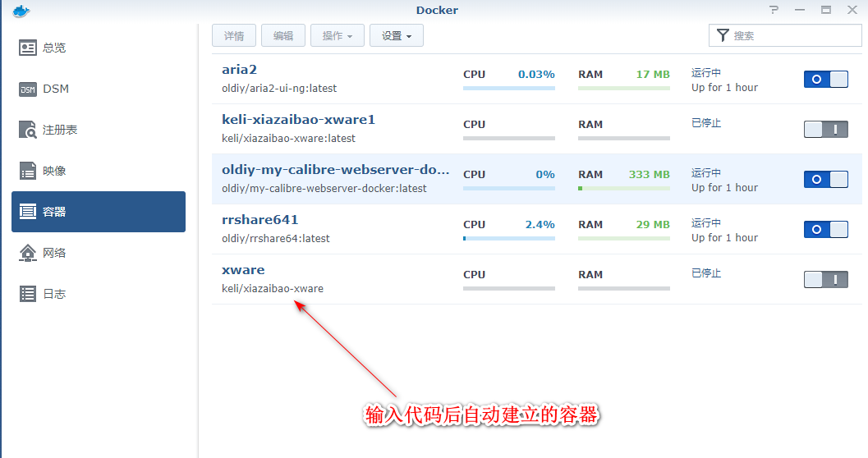This screenshot has width=868, height=458.
Task: Turn on the keli-xiazaibao-xware1 container switch
Action: 826,130
